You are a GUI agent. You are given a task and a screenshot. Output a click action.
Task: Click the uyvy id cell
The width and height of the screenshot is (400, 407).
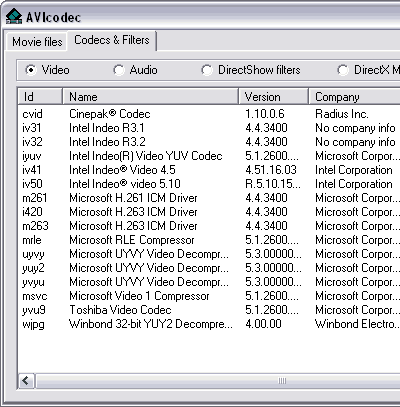tap(33, 255)
